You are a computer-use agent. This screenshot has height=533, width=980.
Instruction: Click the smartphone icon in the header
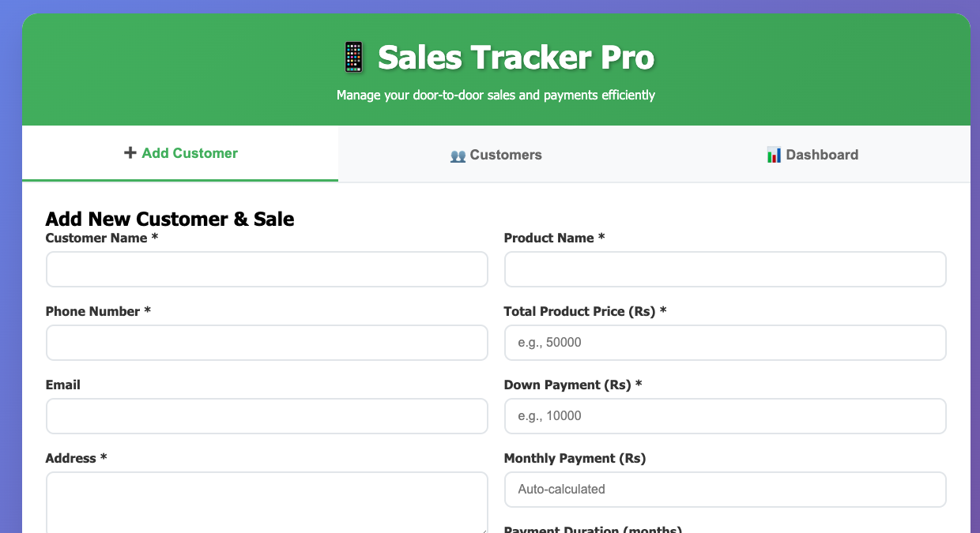coord(352,58)
